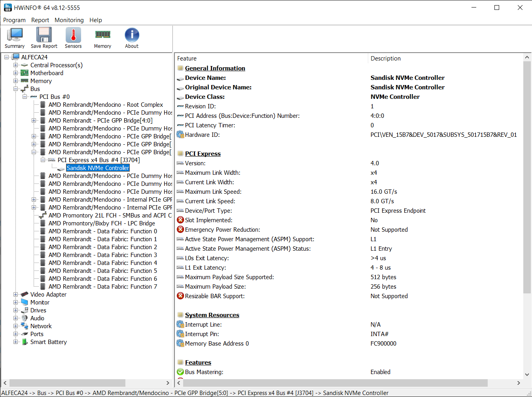Collapse PCI Express x4 Bus #4 node
532x397 pixels.
[x=43, y=160]
